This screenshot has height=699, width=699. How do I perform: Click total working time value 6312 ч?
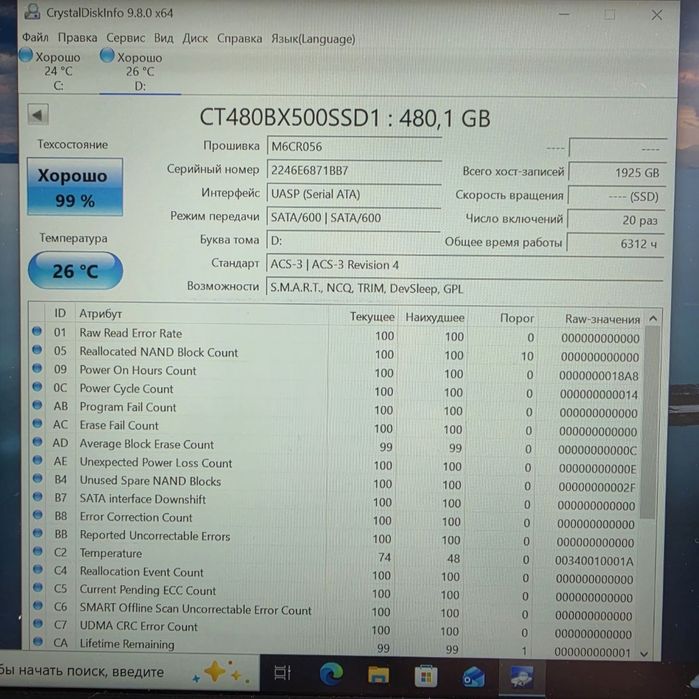click(616, 244)
